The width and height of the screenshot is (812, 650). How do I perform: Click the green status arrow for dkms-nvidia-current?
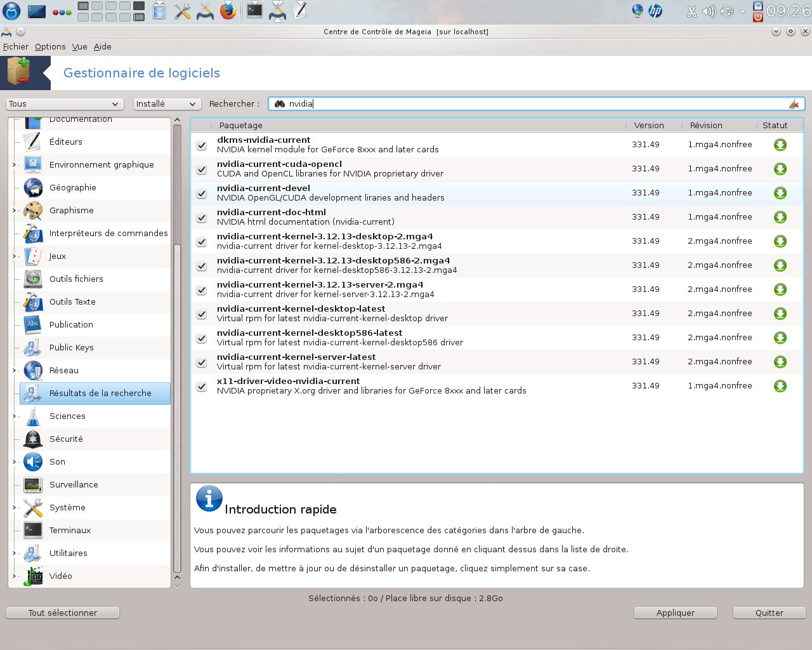(x=780, y=145)
